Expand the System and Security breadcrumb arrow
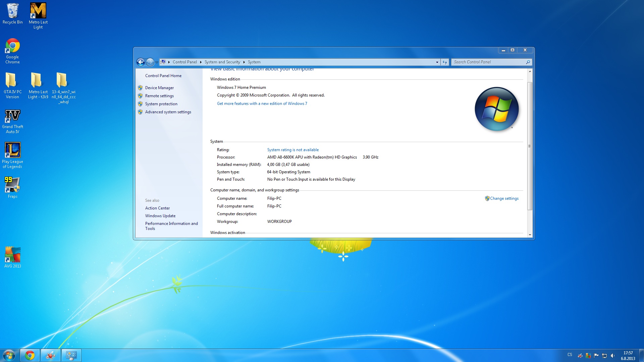This screenshot has height=362, width=644. tap(244, 62)
